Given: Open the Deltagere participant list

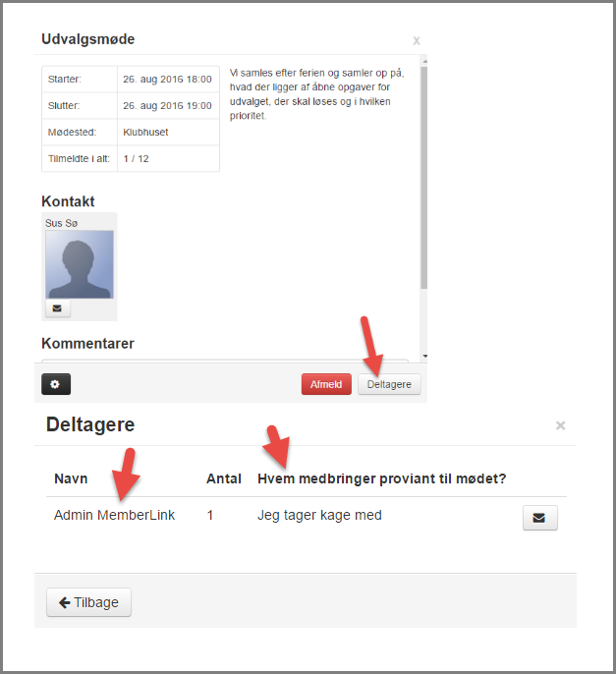Looking at the screenshot, I should (389, 384).
